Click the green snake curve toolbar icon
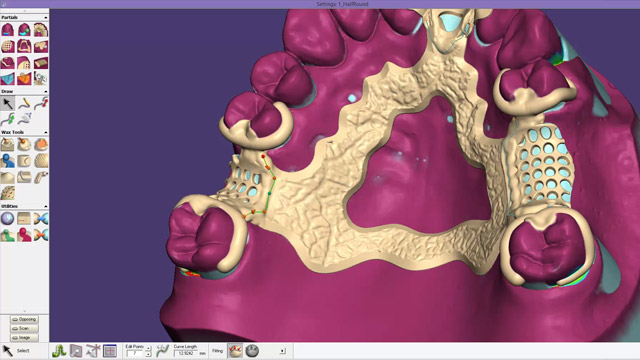The width and height of the screenshot is (640, 360). coord(59,351)
